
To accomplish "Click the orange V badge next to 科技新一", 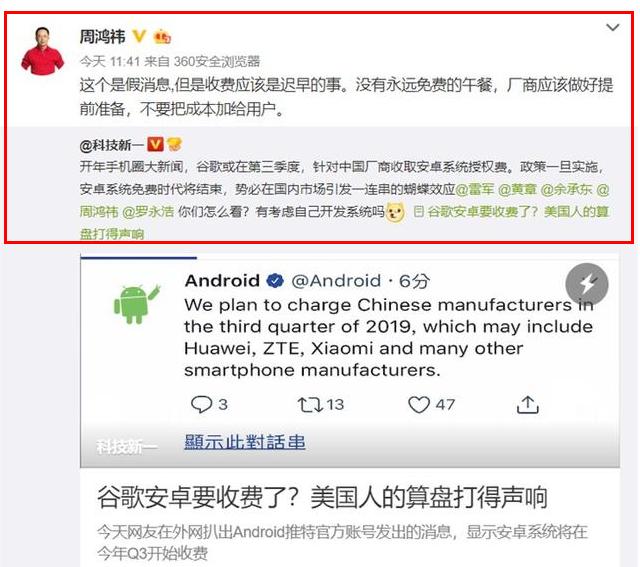I will (x=156, y=144).
